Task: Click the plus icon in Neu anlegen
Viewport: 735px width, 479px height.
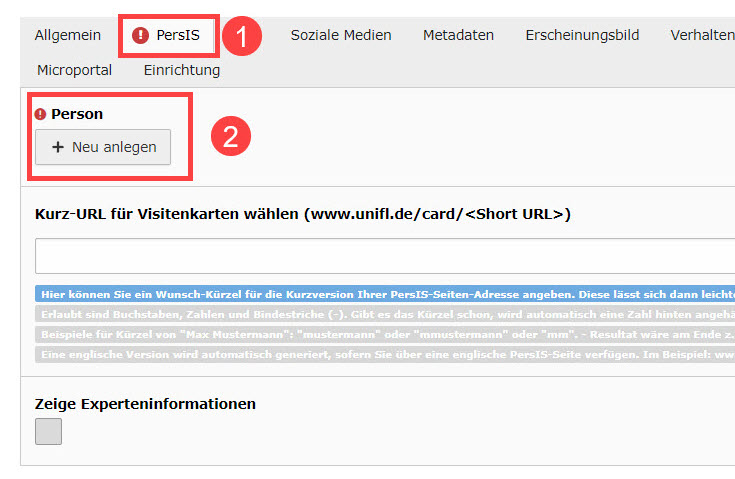Action: coord(58,147)
